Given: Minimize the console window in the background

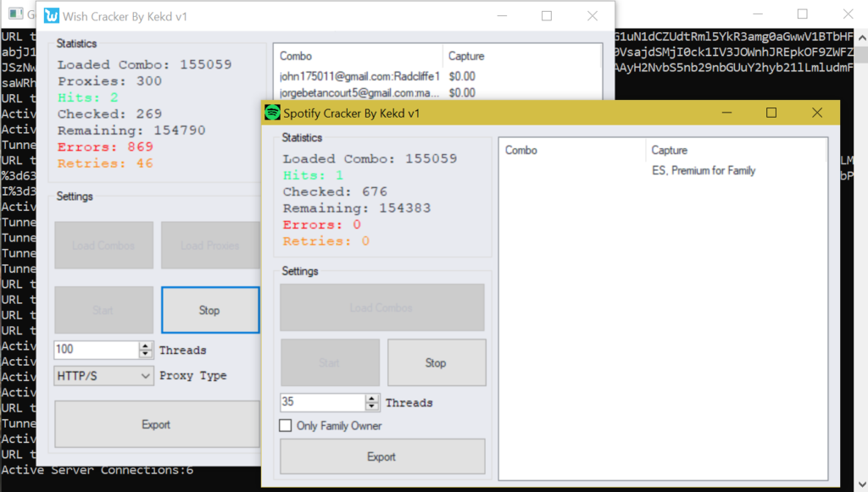Looking at the screenshot, I should [758, 14].
